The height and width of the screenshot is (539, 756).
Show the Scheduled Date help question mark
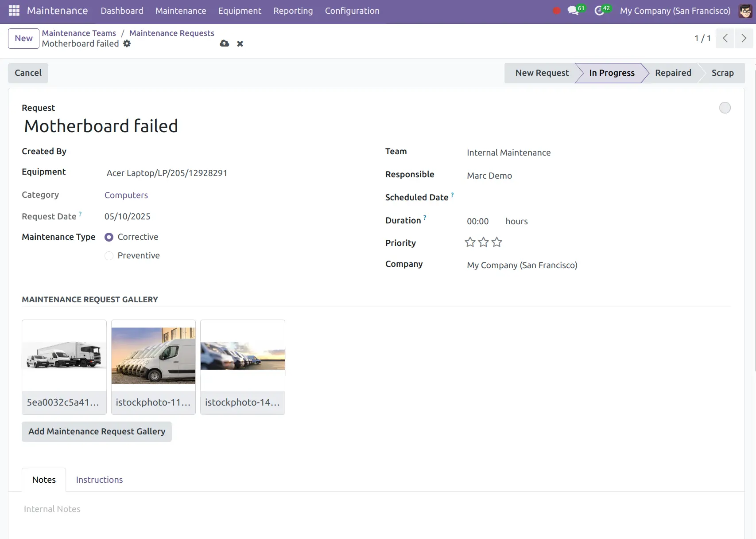[452, 195]
